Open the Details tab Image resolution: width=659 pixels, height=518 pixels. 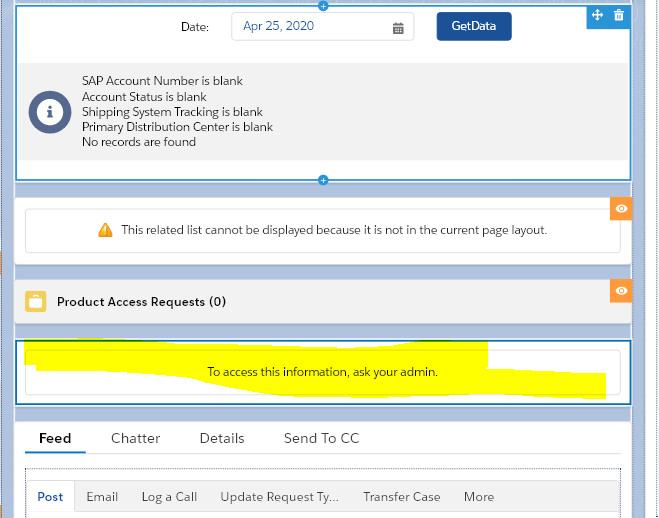click(x=222, y=438)
